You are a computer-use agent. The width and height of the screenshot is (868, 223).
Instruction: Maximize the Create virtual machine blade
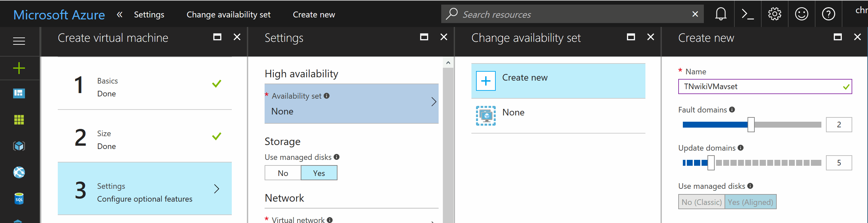point(217,37)
